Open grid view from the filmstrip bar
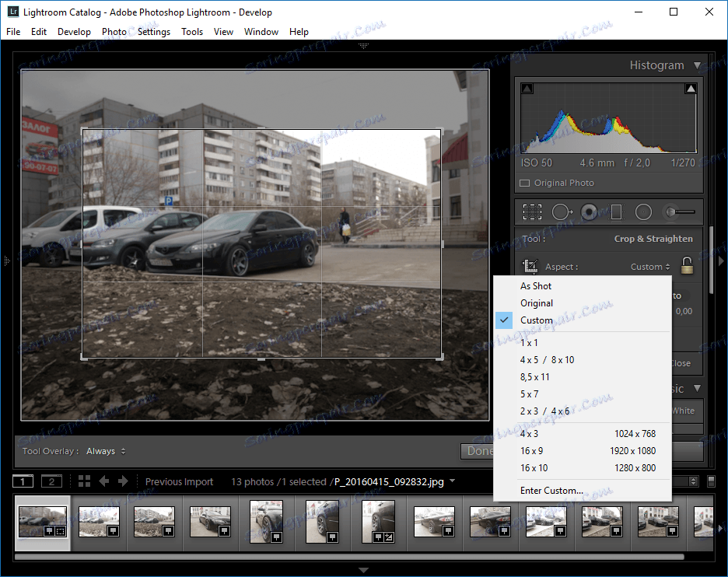728x577 pixels. (84, 481)
